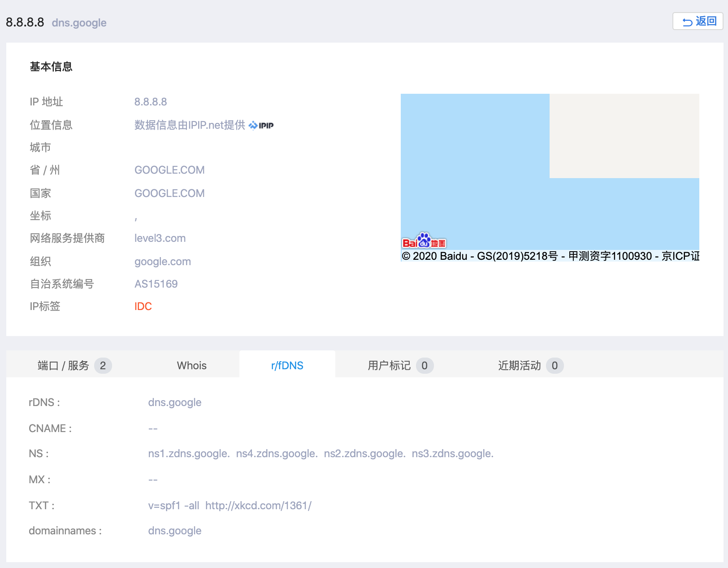The width and height of the screenshot is (728, 568).
Task: Select the r/fDNS tab
Action: point(287,366)
